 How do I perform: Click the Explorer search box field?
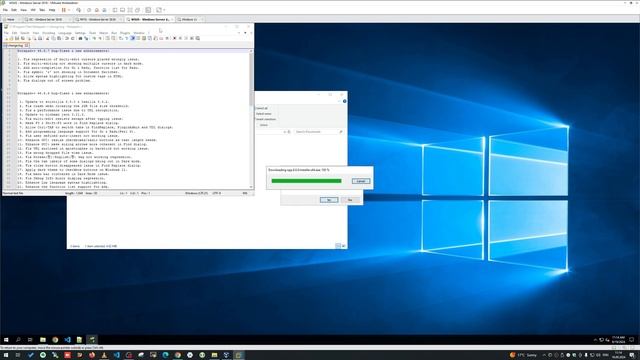tap(318, 132)
